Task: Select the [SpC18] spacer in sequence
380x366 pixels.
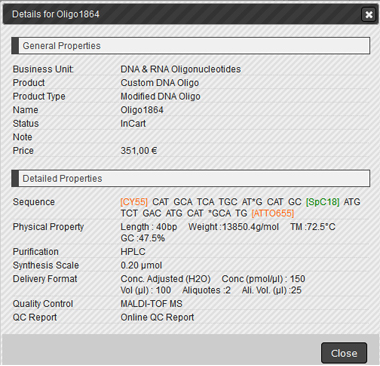Action: (323, 202)
